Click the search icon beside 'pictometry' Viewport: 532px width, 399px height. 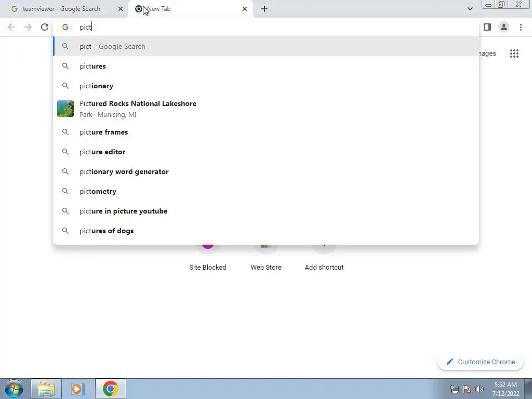[65, 191]
